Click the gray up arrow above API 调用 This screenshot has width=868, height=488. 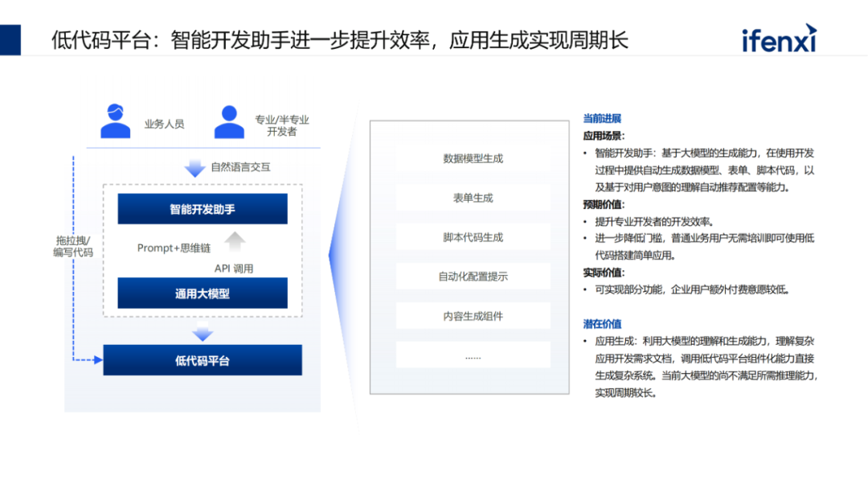(x=235, y=241)
